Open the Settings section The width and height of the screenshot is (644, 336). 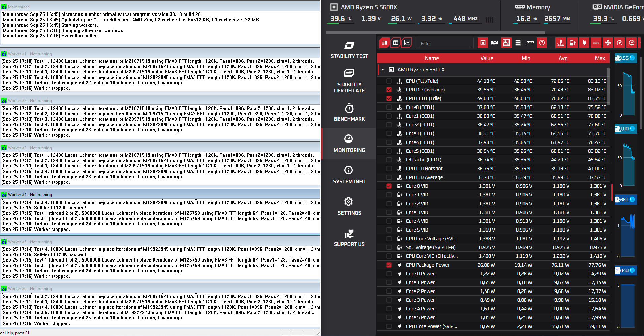click(349, 207)
